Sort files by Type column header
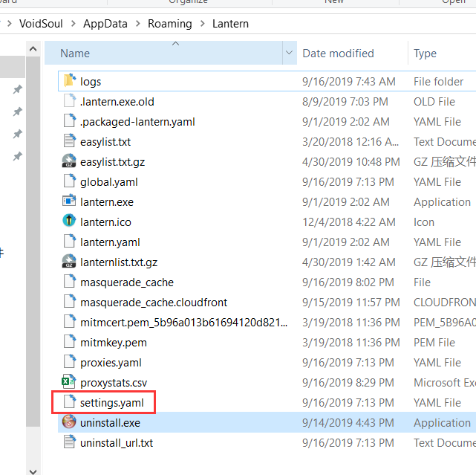 click(442, 53)
